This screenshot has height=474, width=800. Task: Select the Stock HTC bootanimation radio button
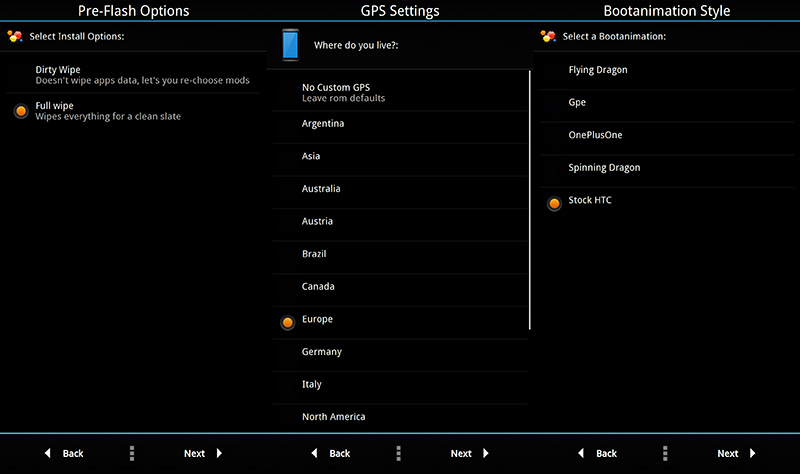pos(554,202)
